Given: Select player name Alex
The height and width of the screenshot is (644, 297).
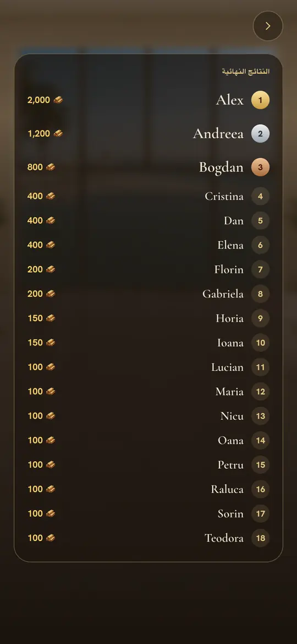Looking at the screenshot, I should pyautogui.click(x=230, y=100).
